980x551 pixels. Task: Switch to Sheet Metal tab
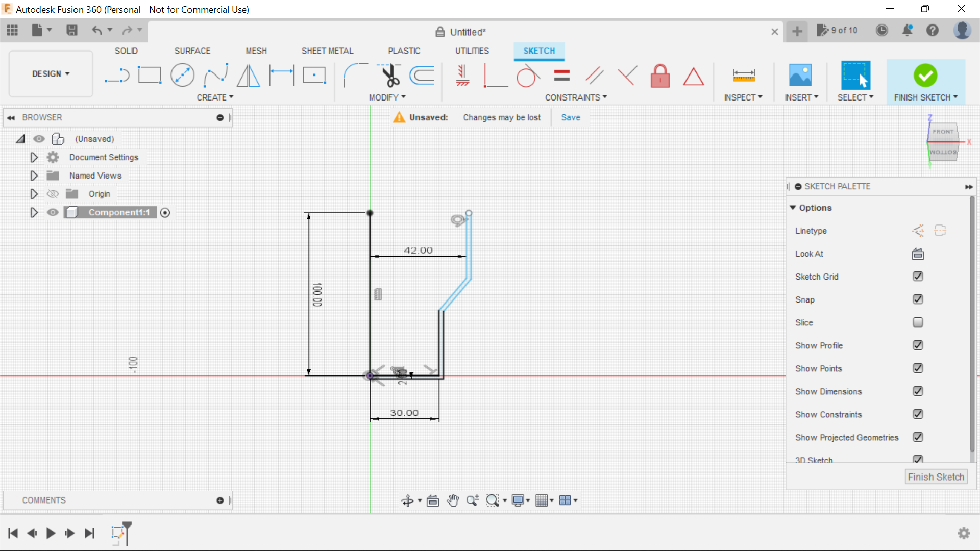click(x=327, y=51)
